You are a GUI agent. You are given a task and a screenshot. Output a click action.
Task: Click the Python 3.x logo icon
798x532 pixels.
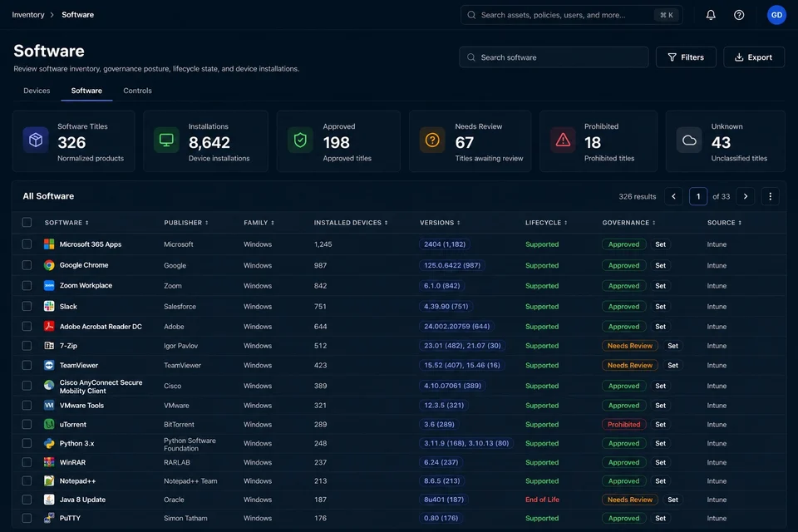tap(49, 443)
